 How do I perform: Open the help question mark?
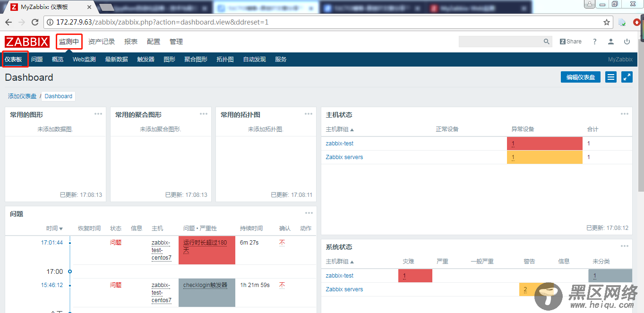pos(595,42)
